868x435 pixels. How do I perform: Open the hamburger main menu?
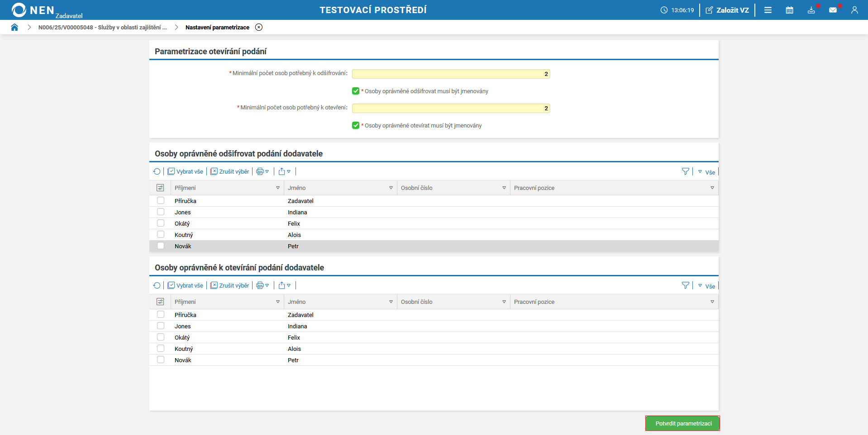[768, 10]
